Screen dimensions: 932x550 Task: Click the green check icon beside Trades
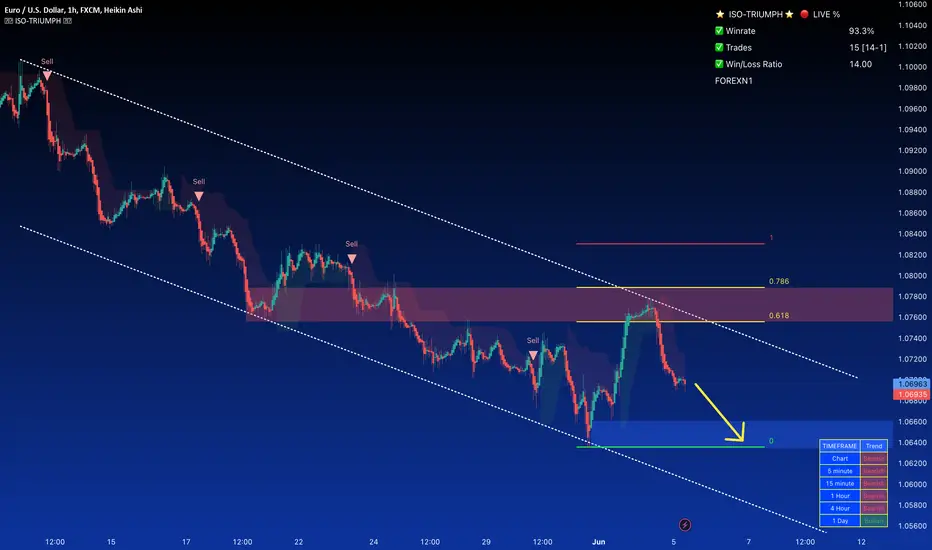click(719, 47)
